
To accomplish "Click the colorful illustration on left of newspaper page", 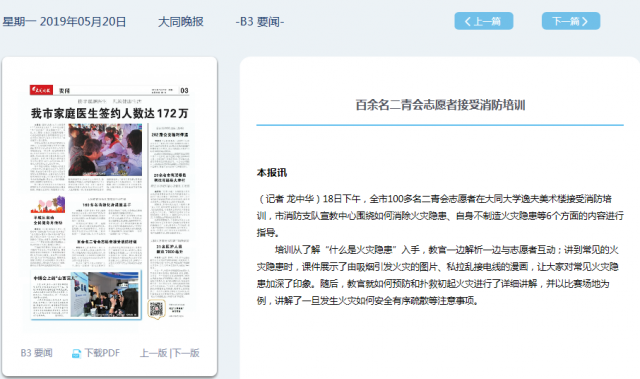I will coord(48,204).
